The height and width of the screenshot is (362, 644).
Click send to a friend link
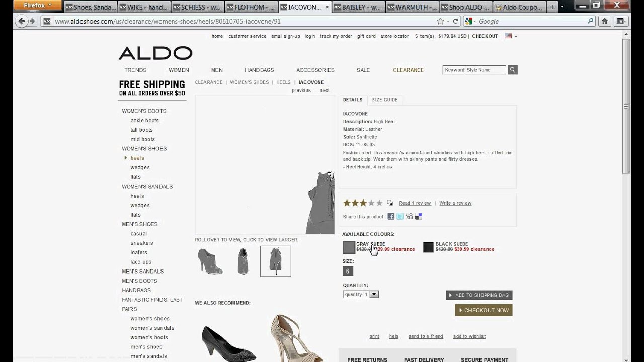point(426,336)
